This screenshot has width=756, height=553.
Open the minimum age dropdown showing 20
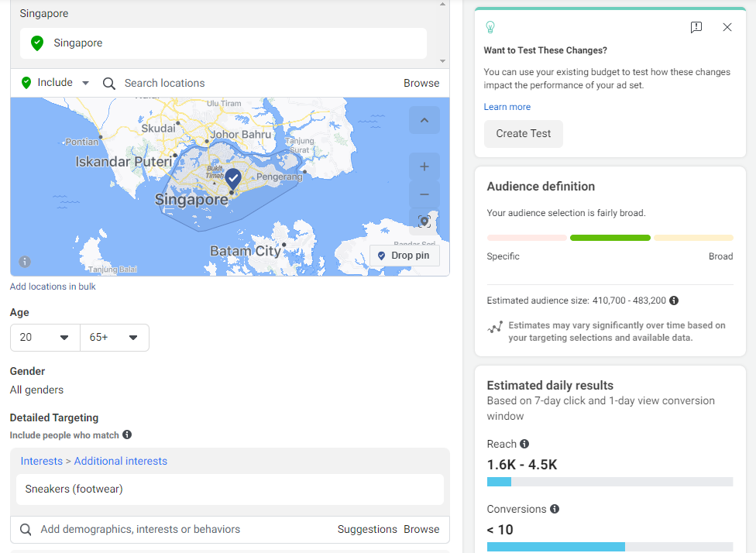tap(45, 338)
